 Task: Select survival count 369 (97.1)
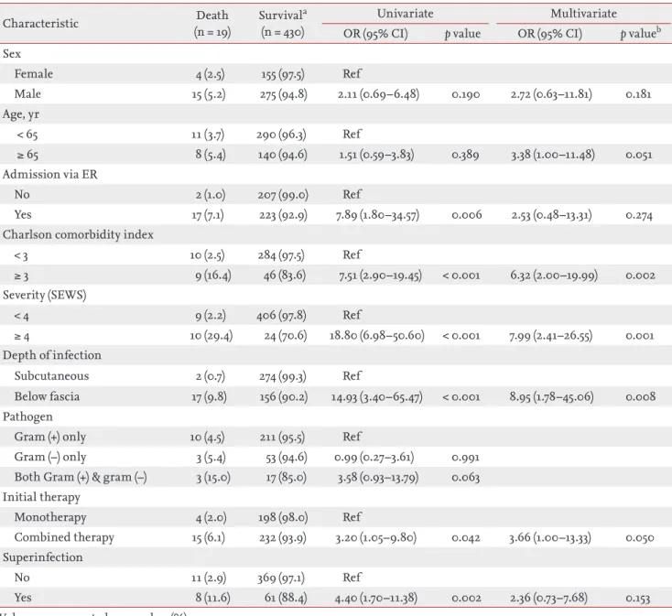[281, 578]
